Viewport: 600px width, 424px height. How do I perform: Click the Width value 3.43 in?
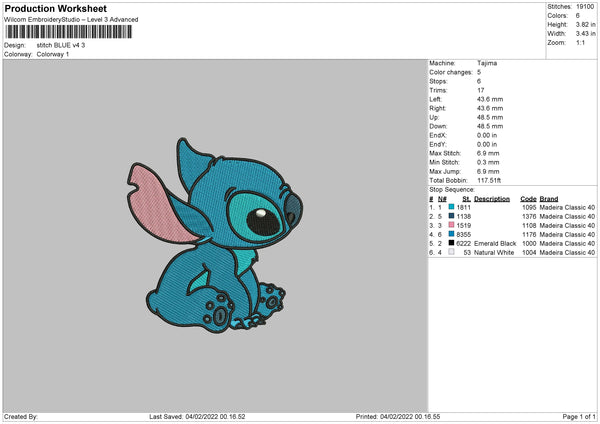click(x=585, y=34)
